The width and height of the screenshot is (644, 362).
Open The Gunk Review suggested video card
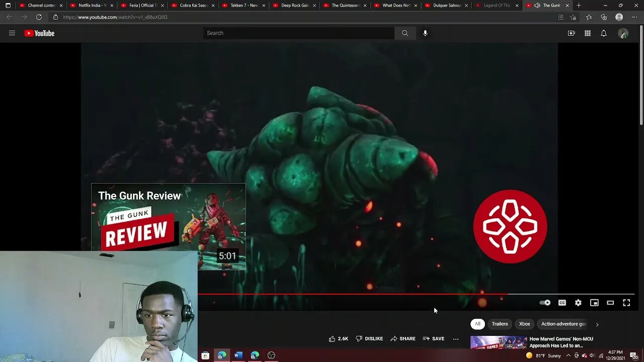coord(169,227)
